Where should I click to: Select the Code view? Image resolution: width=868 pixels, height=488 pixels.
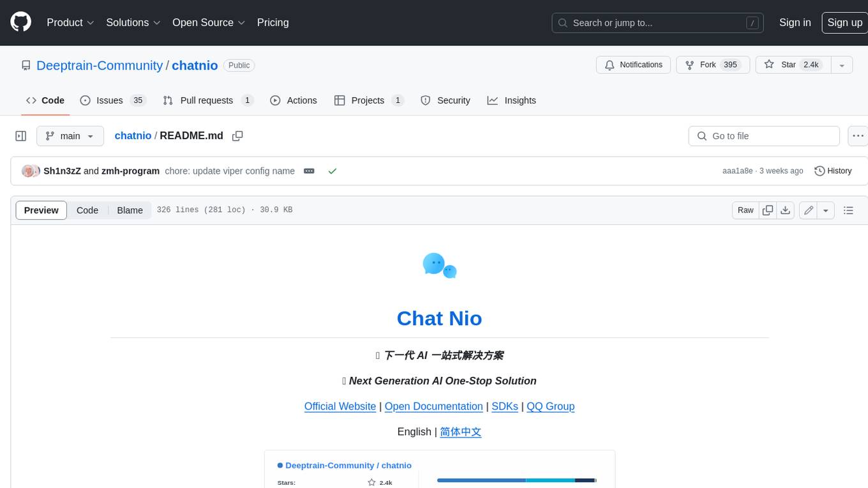[x=87, y=210]
